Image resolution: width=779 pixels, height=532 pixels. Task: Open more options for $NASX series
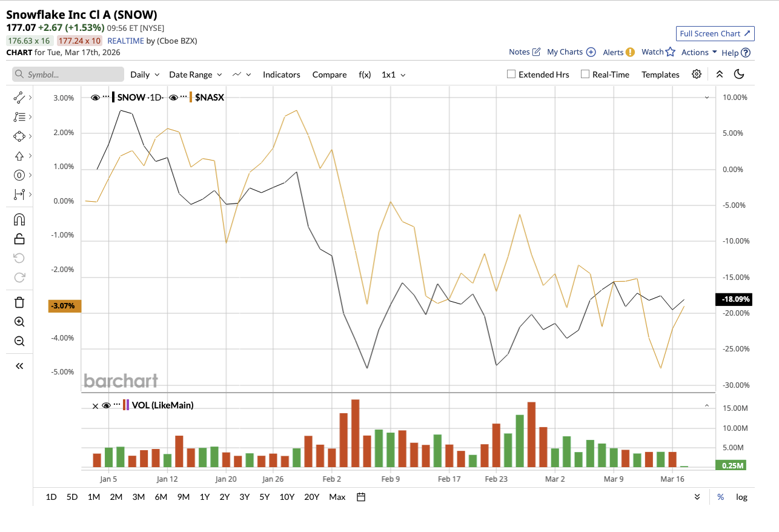(184, 97)
